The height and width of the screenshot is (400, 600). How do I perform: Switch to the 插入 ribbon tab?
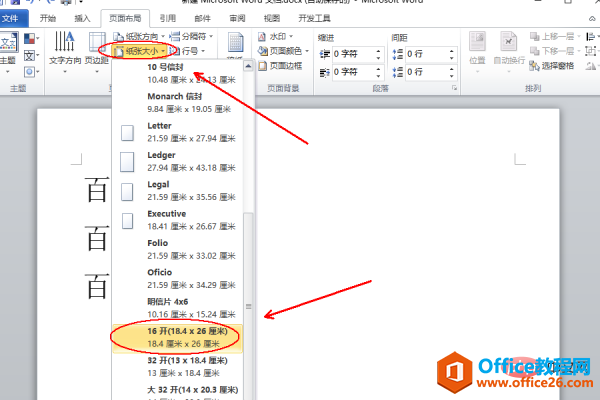pos(82,18)
